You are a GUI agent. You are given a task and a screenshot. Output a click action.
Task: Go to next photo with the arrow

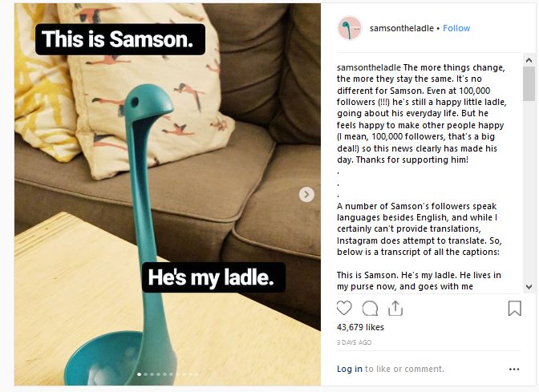click(306, 195)
